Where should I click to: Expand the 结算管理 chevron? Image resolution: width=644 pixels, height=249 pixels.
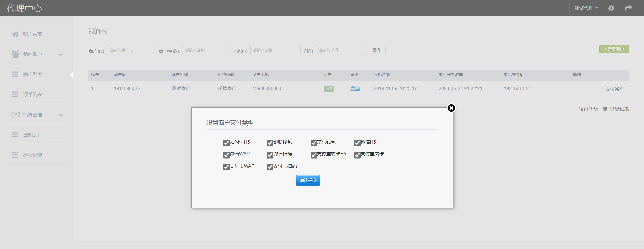tap(61, 115)
